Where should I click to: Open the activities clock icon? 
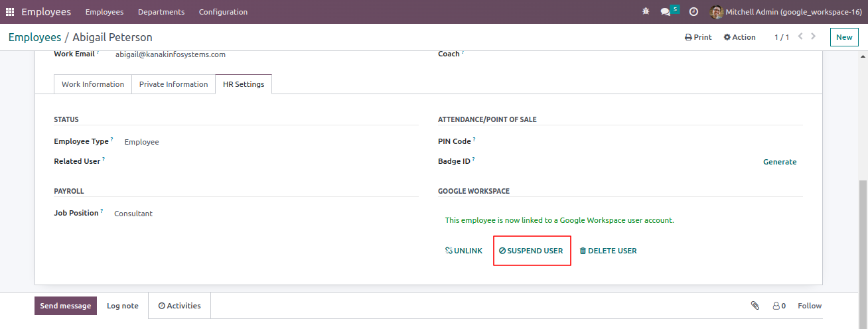693,12
